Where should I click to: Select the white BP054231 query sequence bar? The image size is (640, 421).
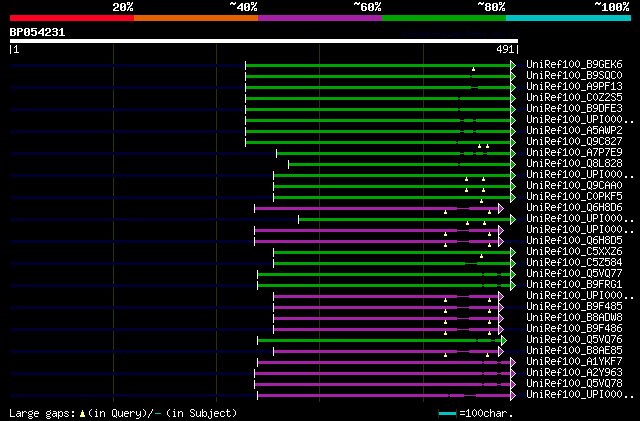[264, 41]
